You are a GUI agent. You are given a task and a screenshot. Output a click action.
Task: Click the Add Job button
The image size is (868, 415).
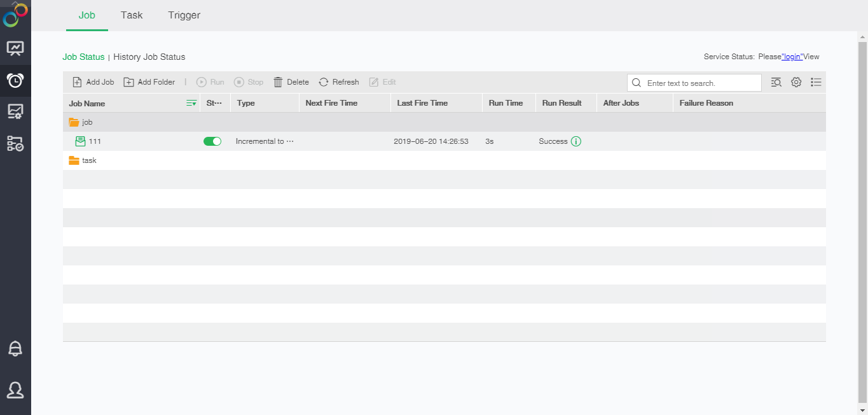93,82
